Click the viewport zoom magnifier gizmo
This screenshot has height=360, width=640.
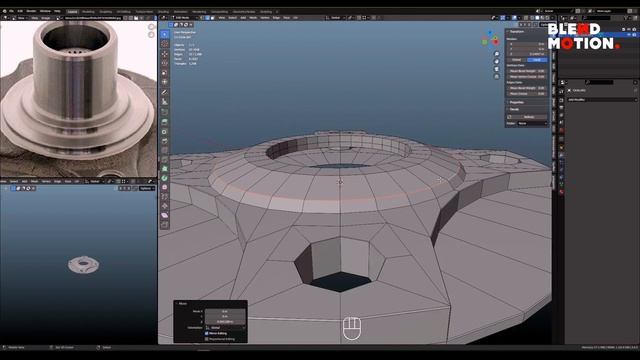pyautogui.click(x=497, y=54)
